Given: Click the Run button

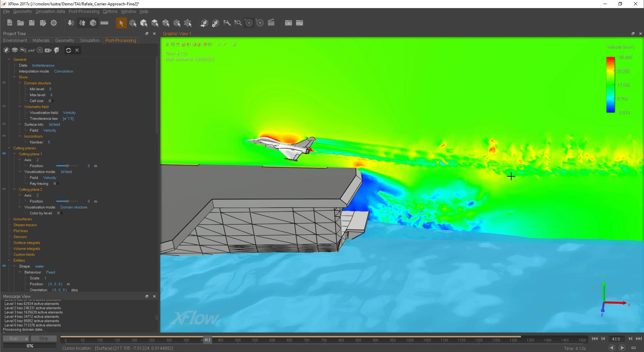Looking at the screenshot, I should coord(14,339).
